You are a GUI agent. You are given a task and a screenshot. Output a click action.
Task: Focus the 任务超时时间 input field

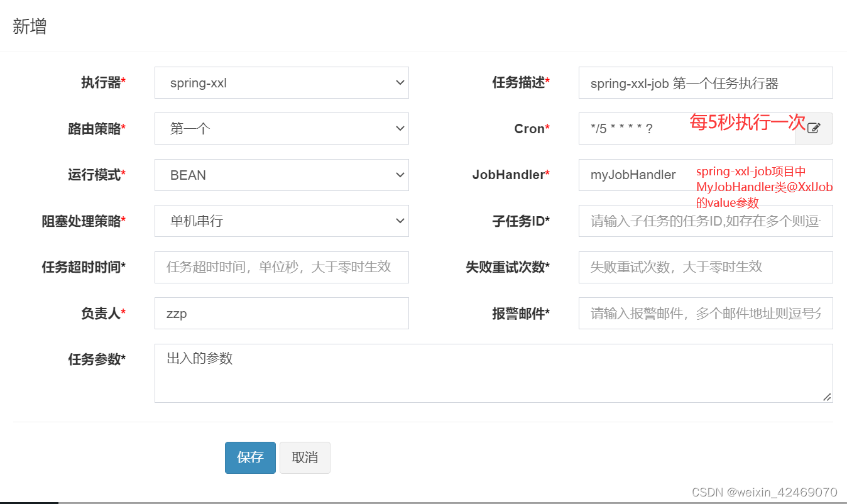(281, 267)
